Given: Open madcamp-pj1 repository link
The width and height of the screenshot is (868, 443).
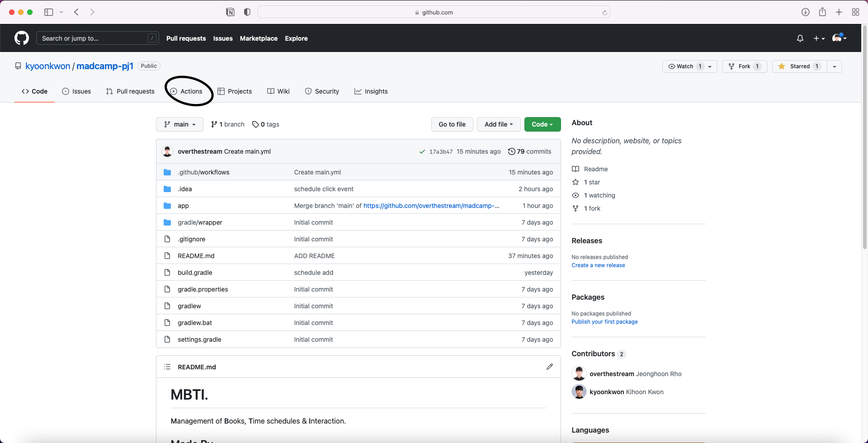Looking at the screenshot, I should click(x=105, y=66).
